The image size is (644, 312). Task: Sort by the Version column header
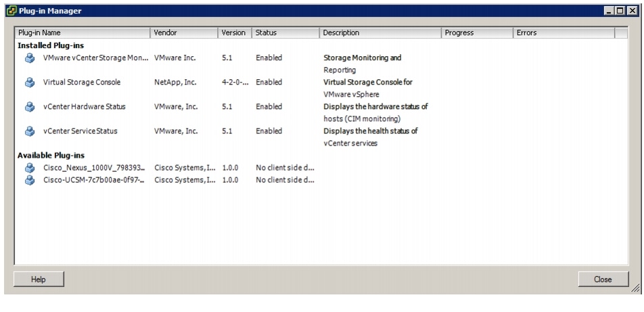pos(235,33)
